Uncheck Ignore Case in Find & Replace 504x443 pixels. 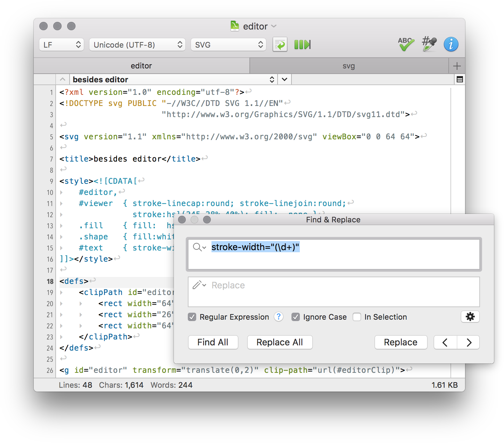click(x=296, y=317)
